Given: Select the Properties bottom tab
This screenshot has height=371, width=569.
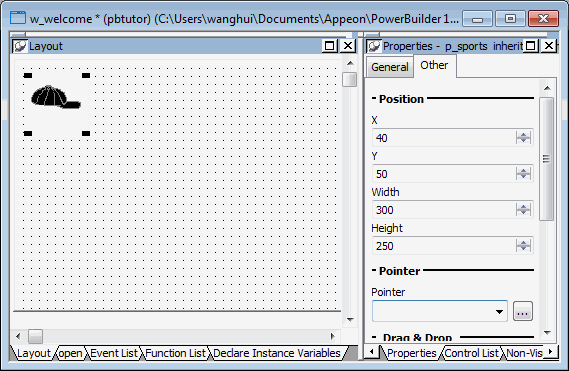Looking at the screenshot, I should click(x=412, y=353).
